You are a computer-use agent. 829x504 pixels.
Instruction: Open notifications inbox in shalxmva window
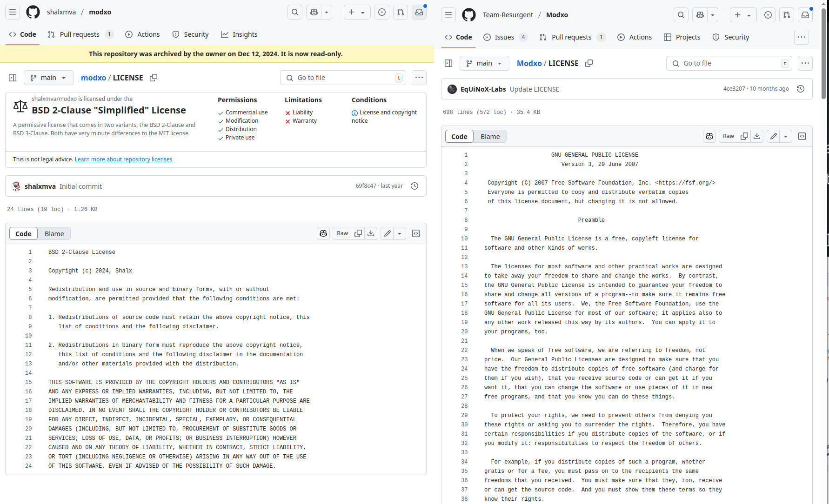[x=419, y=12]
